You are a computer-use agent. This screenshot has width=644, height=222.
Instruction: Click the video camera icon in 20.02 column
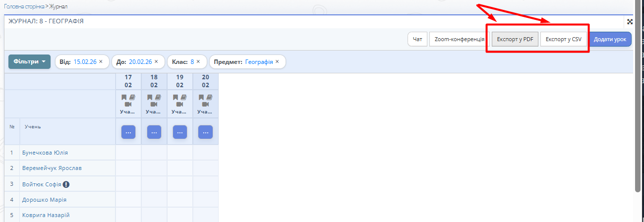(x=205, y=105)
